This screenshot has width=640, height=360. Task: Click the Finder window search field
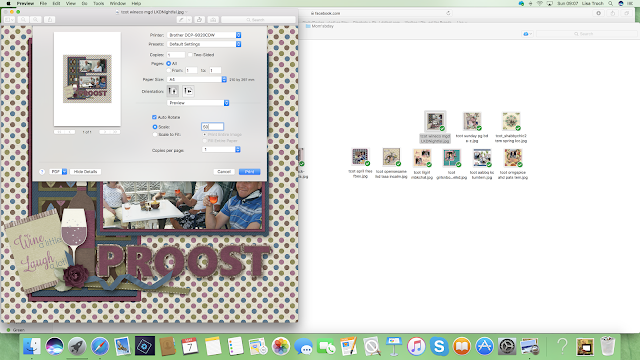pos(587,34)
